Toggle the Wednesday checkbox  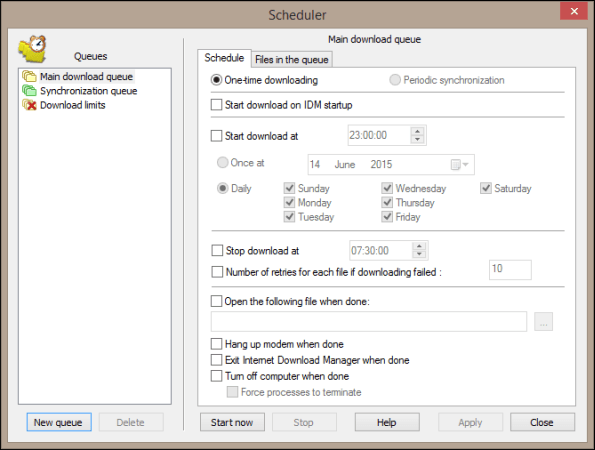point(387,188)
